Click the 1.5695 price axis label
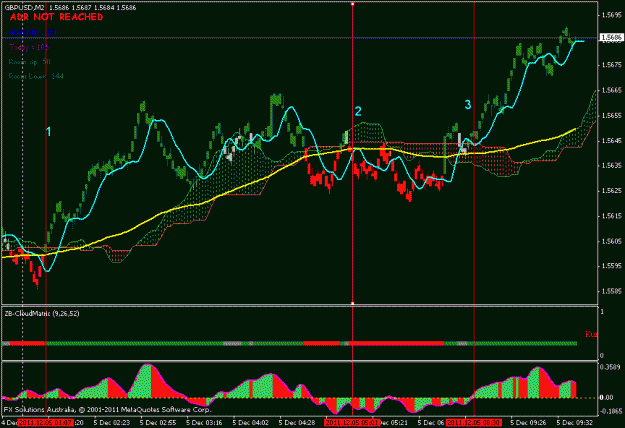The image size is (625, 428). 611,15
